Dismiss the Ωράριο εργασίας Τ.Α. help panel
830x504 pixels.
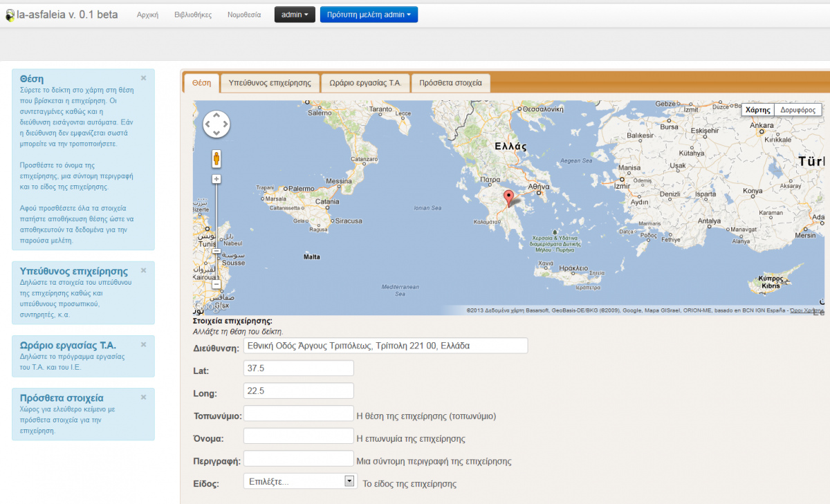143,344
